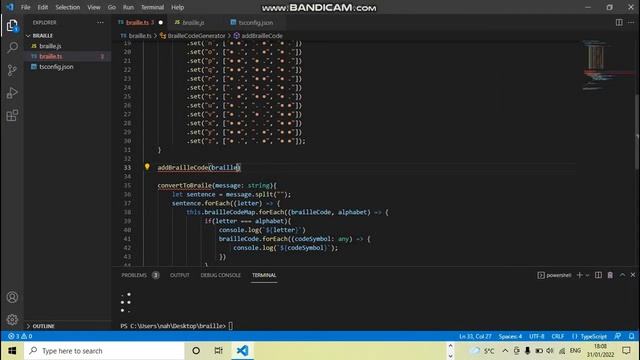Open the File menu
The width and height of the screenshot is (640, 360).
[25, 7]
